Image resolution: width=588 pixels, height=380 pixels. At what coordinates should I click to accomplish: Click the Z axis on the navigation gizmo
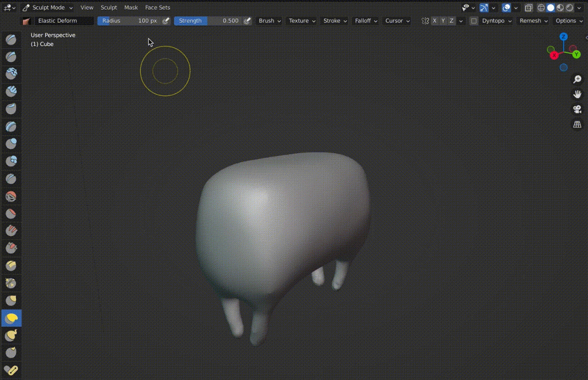pyautogui.click(x=563, y=36)
